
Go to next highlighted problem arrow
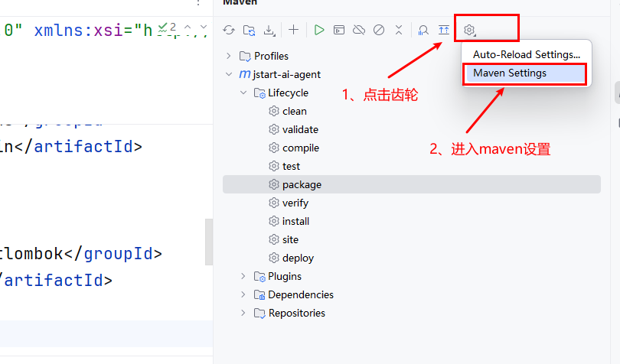tap(204, 28)
